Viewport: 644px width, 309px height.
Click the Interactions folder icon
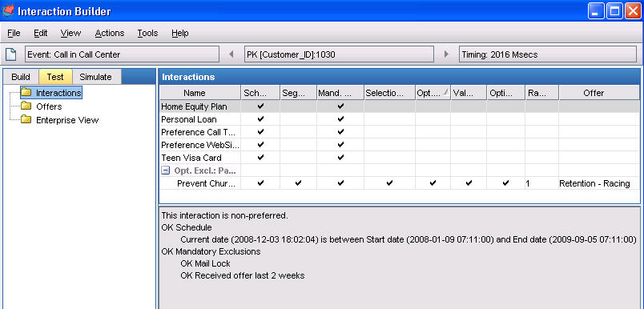coord(26,93)
